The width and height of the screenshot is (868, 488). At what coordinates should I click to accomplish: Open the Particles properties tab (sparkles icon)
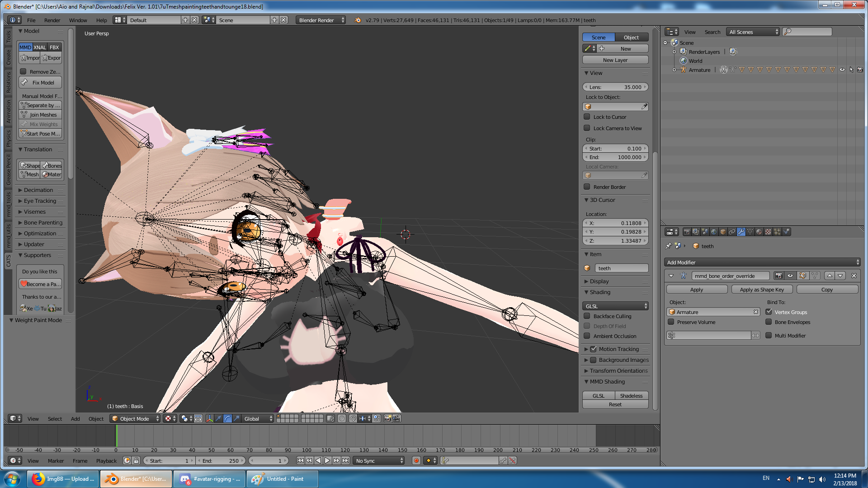point(777,232)
